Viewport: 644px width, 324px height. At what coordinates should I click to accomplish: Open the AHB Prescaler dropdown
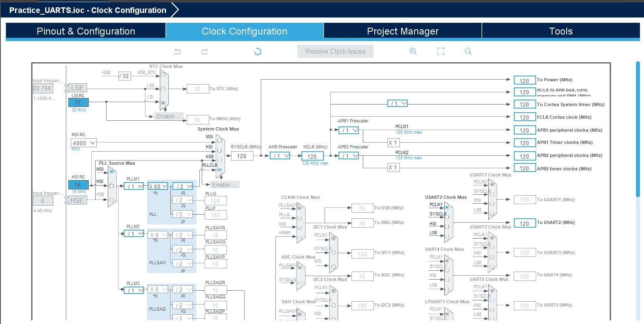280,156
